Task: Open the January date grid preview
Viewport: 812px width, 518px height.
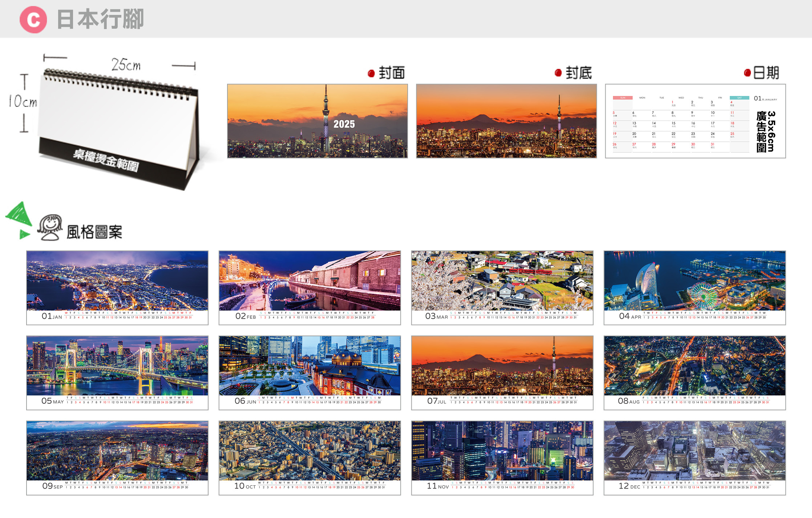Action: (695, 121)
